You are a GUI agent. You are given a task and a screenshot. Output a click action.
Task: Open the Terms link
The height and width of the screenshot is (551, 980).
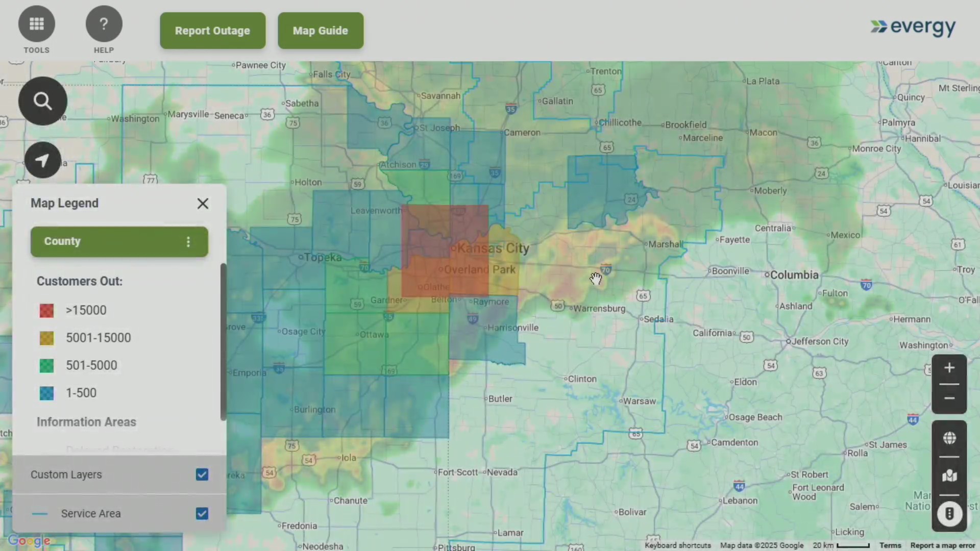coord(890,545)
